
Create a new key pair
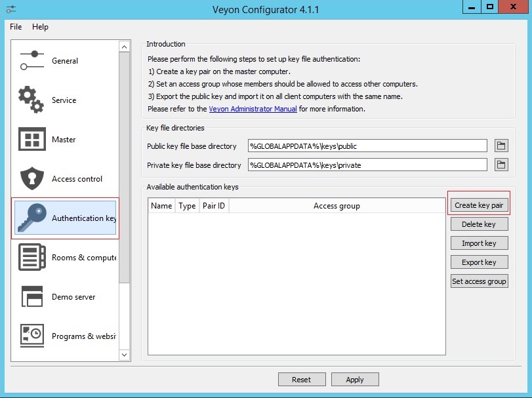pyautogui.click(x=479, y=204)
